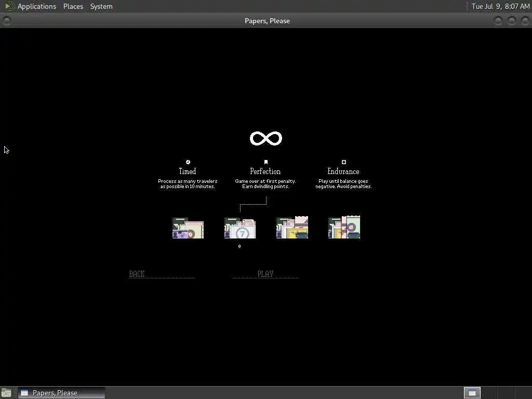This screenshot has width=532, height=399.
Task: Choose the third thumbnail with yellow papers
Action: coord(292,228)
